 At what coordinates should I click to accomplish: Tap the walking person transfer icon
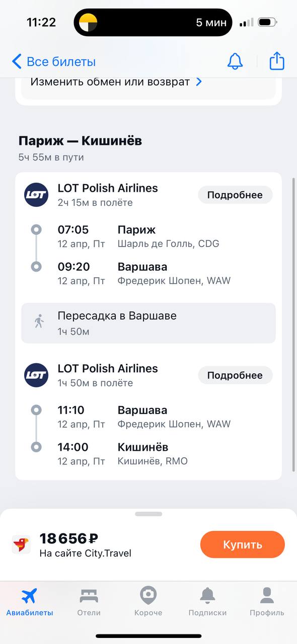(39, 321)
